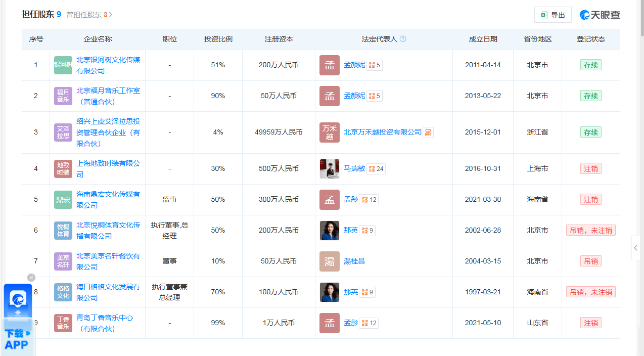Click the 福月音乐 company avatar icon

(x=63, y=96)
